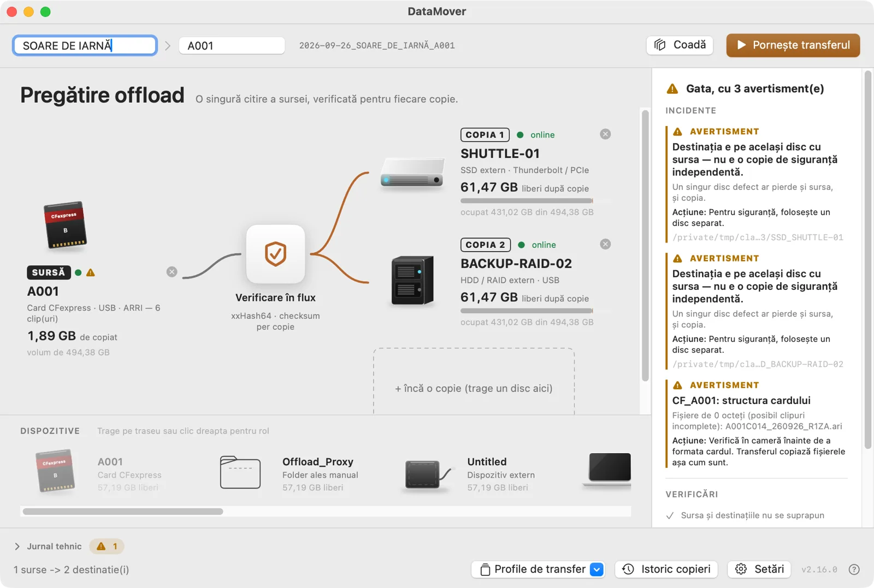Click the warning icon in Gata header
The image size is (874, 588).
[x=672, y=88]
